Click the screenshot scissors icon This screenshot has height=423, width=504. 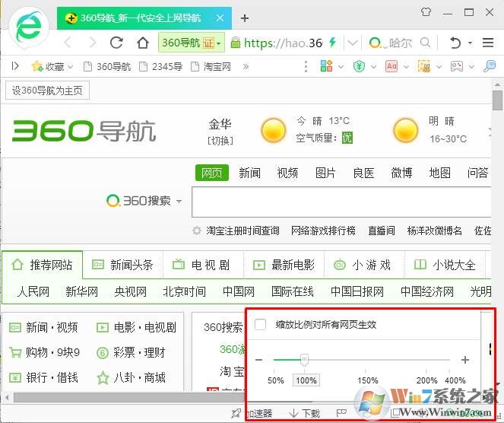tap(424, 66)
